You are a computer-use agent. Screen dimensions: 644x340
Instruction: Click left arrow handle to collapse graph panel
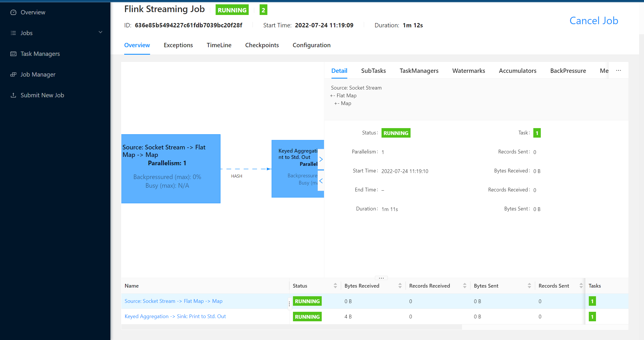pyautogui.click(x=321, y=181)
